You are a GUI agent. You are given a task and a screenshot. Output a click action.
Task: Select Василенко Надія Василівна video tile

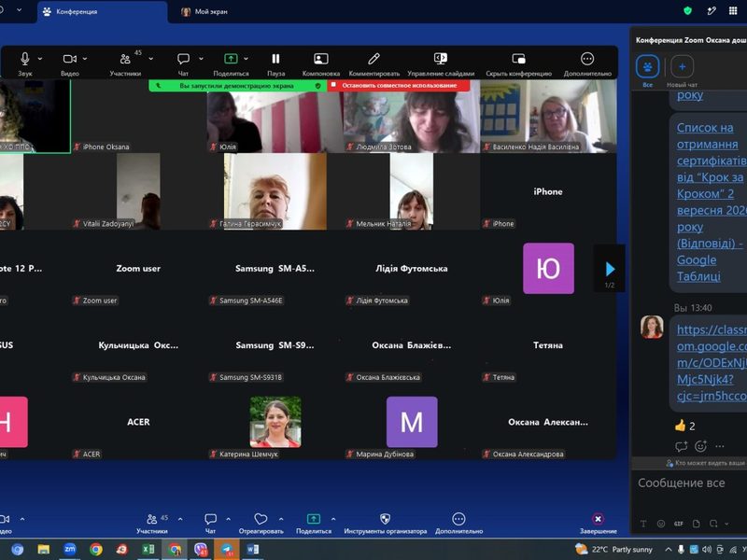tap(548, 116)
